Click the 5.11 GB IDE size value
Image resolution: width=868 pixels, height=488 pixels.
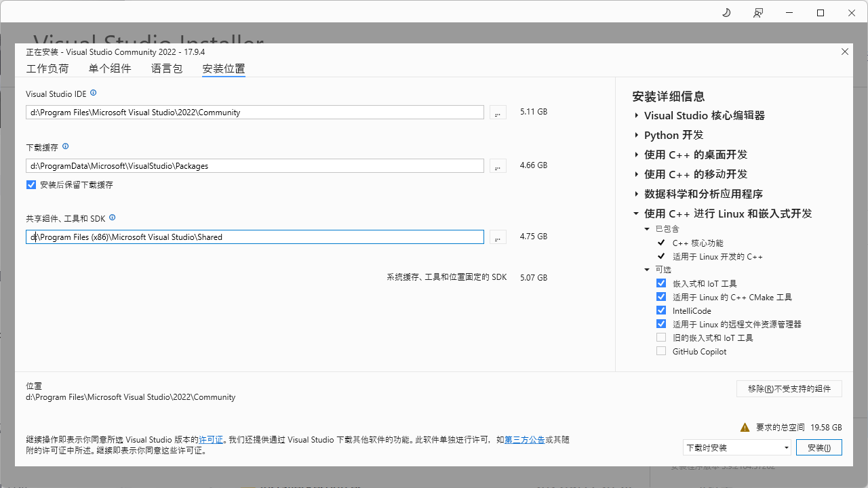(534, 112)
